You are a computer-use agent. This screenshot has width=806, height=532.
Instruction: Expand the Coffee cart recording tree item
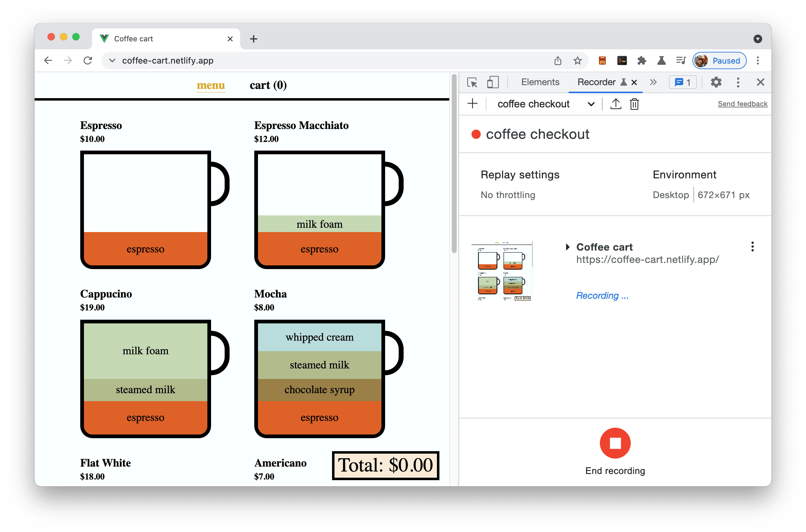coord(567,247)
